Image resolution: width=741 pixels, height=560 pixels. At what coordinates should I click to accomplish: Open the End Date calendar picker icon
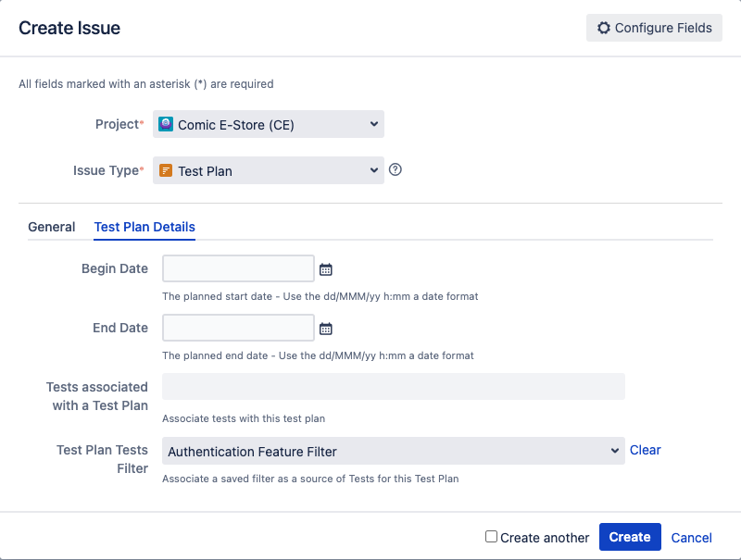coord(326,329)
